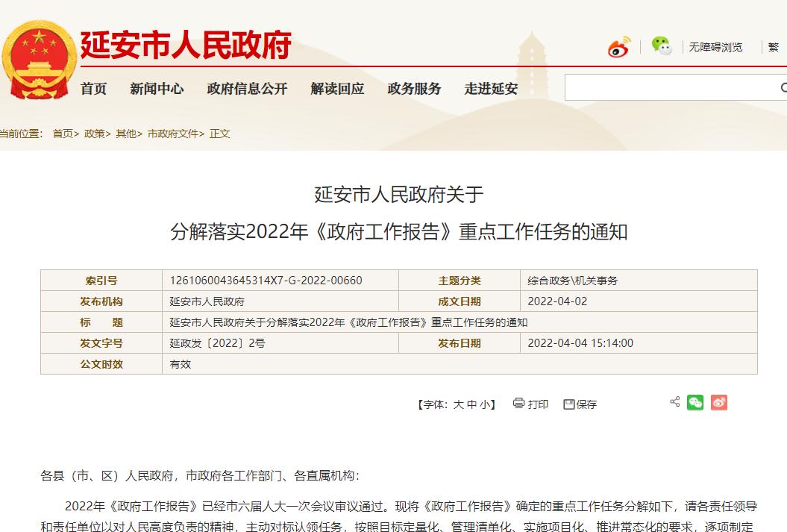Go to 政务服务 in the navigation bar
Viewport: 787px width, 532px height.
pyautogui.click(x=414, y=89)
